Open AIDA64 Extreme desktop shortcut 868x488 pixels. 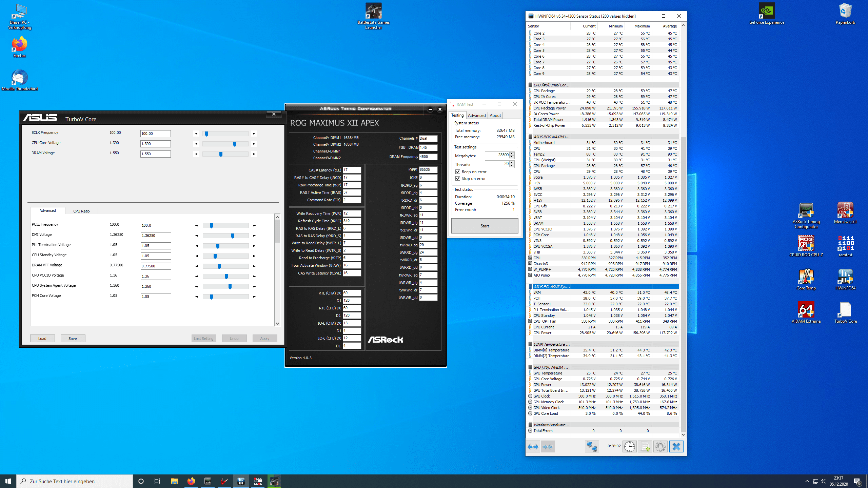point(806,313)
